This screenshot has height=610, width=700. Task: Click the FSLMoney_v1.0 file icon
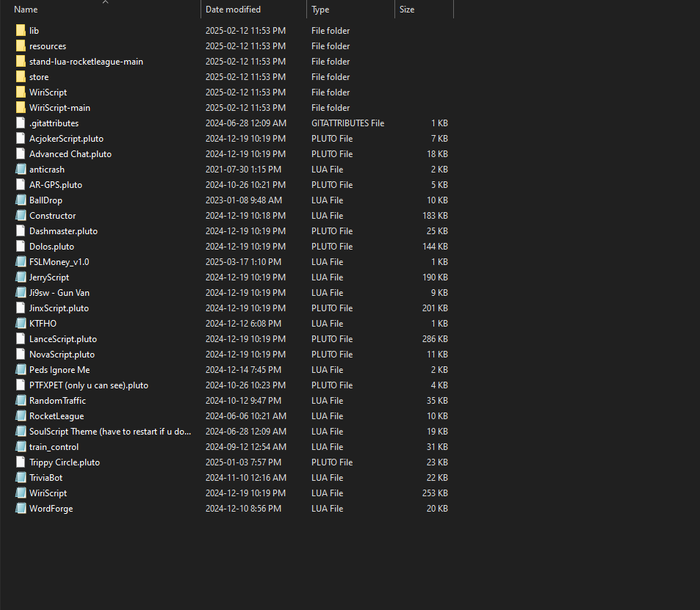pyautogui.click(x=21, y=261)
